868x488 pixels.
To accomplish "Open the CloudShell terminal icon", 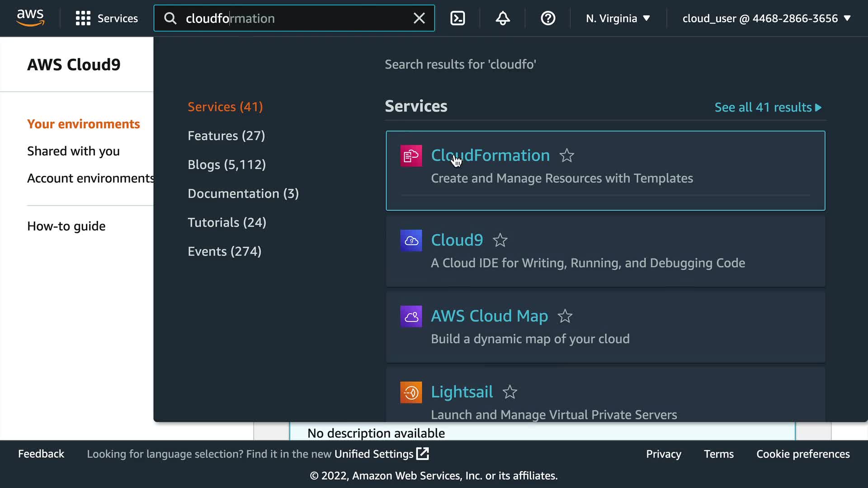I will tap(458, 18).
